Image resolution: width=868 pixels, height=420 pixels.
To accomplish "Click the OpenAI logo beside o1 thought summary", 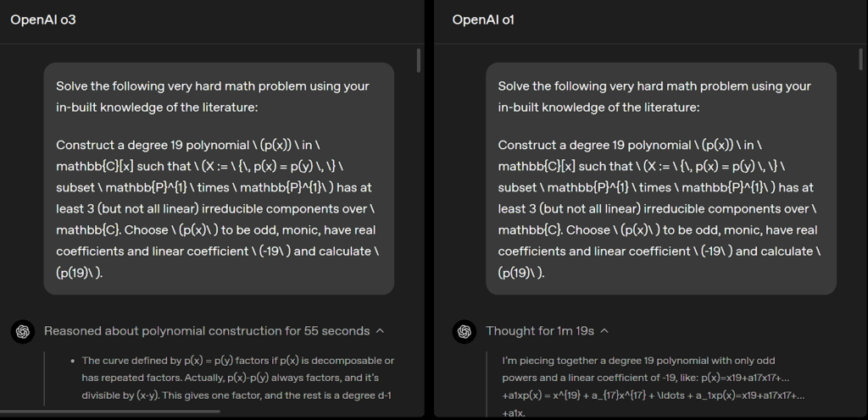I will point(464,331).
